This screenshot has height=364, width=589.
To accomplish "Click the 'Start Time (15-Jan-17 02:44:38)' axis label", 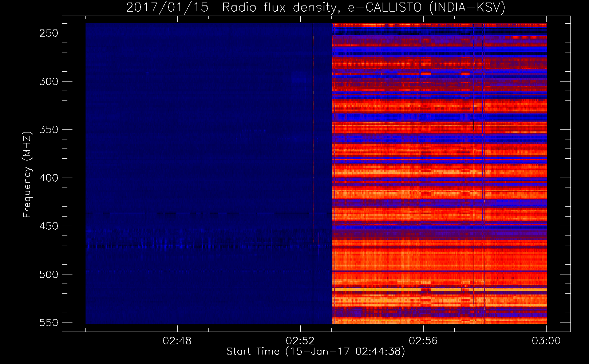I will 316,352.
